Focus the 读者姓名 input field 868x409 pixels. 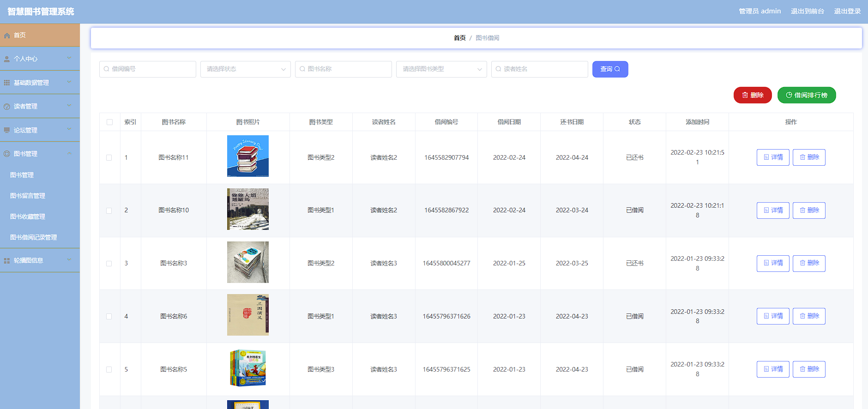[x=540, y=69]
